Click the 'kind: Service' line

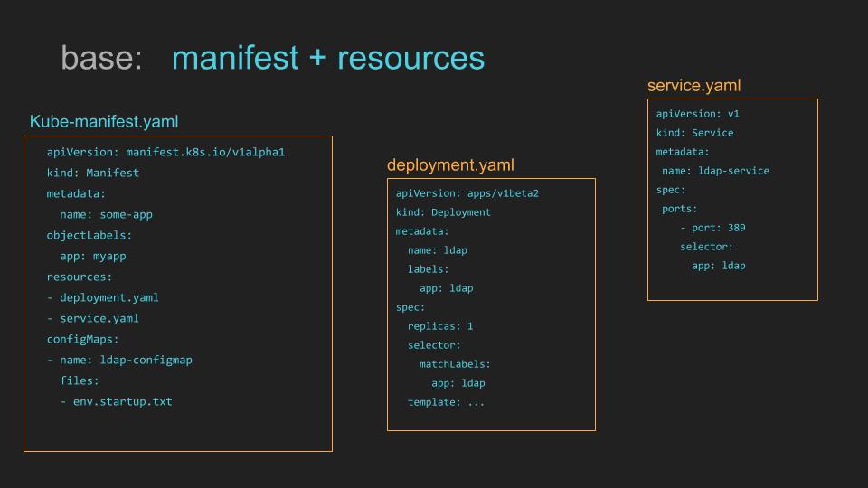694,133
